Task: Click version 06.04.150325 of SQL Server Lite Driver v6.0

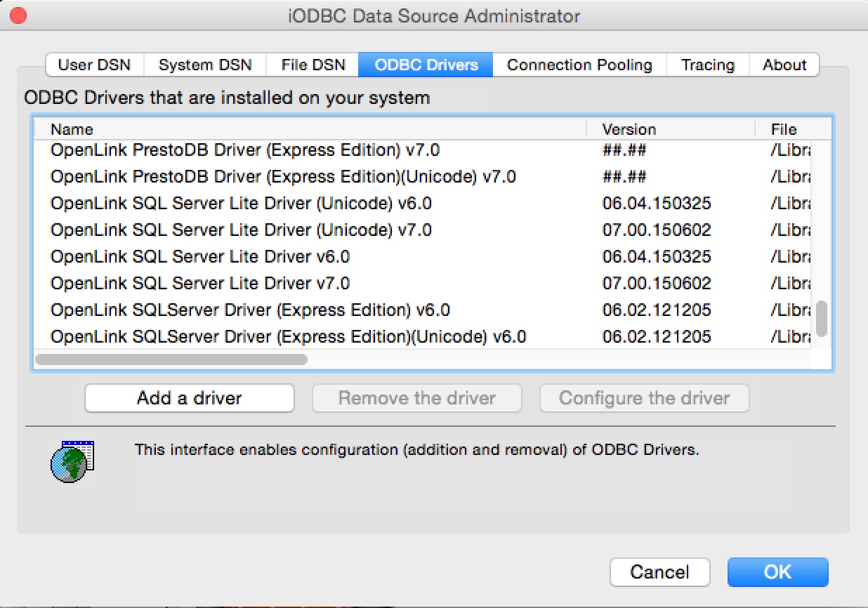Action: click(657, 257)
